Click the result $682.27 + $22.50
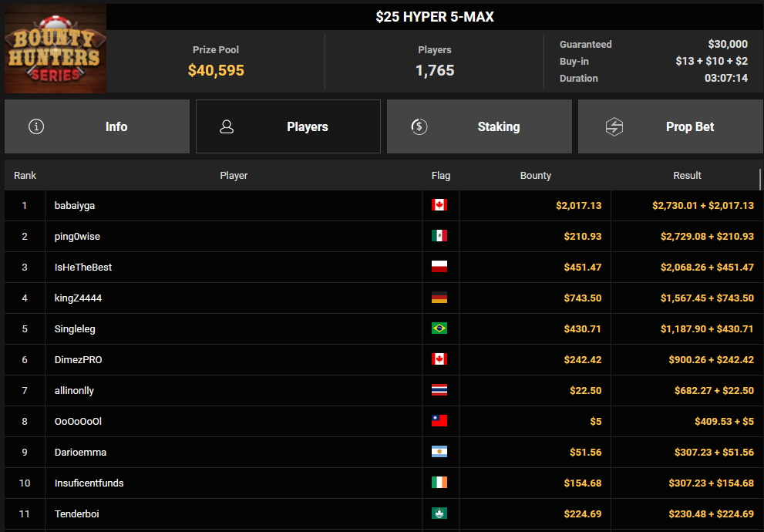Image resolution: width=764 pixels, height=532 pixels. click(x=714, y=391)
